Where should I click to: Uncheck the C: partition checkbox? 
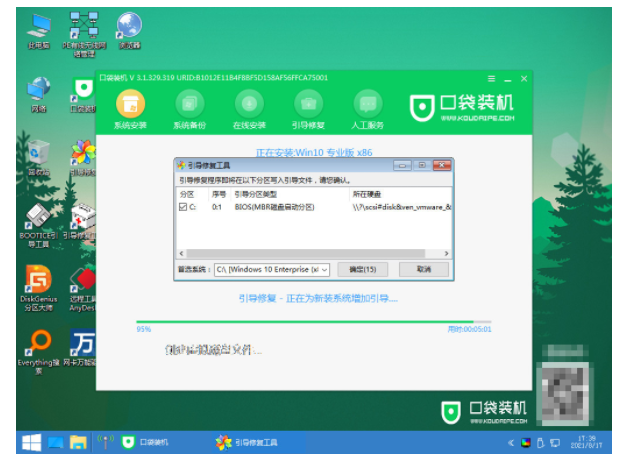(182, 207)
